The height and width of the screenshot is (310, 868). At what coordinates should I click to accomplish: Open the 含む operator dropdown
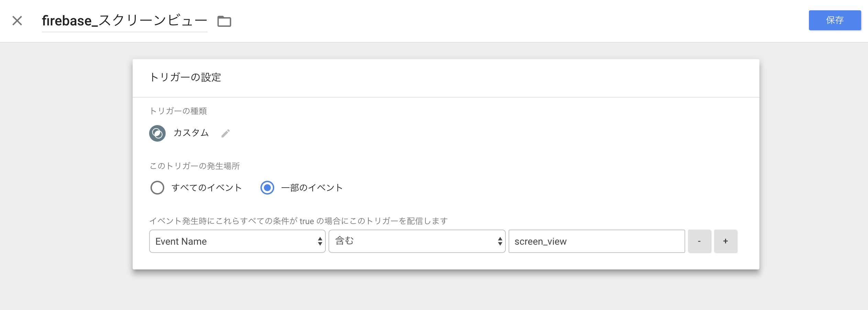(x=416, y=241)
